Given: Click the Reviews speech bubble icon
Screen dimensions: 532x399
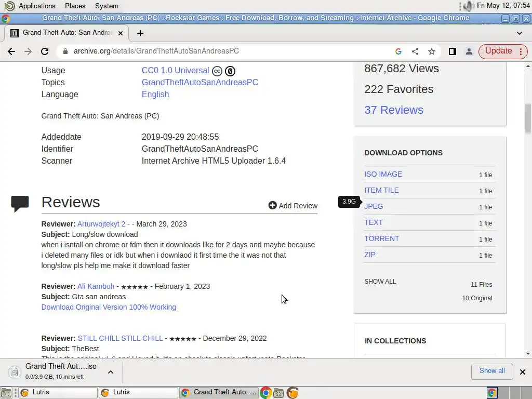Looking at the screenshot, I should [x=20, y=204].
